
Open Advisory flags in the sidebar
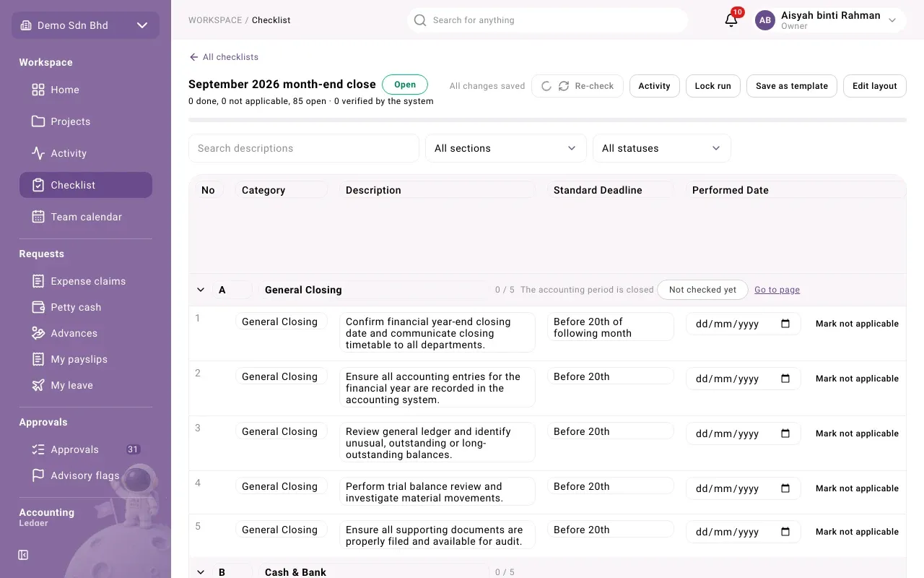(86, 475)
